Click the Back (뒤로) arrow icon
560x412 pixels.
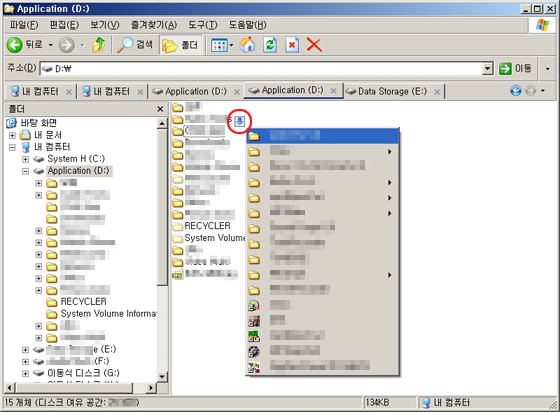(x=15, y=45)
